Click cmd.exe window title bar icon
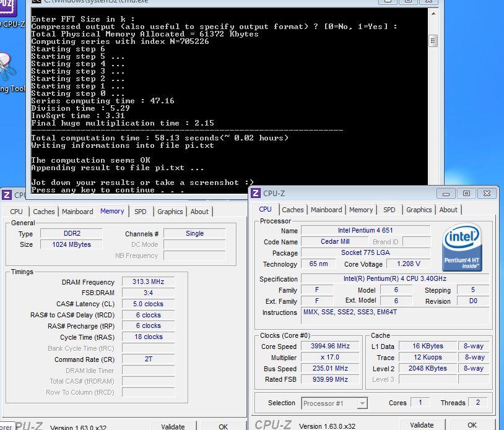The height and width of the screenshot is (430, 504). click(37, 1)
